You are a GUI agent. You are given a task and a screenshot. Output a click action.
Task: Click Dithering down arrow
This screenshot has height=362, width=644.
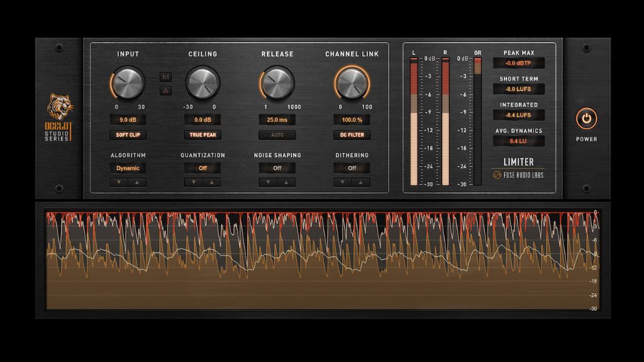[343, 182]
